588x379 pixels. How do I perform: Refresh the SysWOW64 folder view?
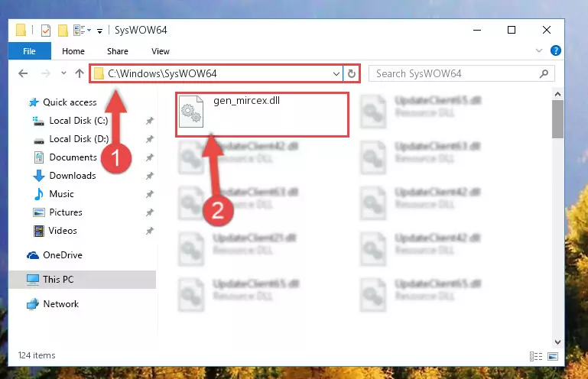click(352, 74)
